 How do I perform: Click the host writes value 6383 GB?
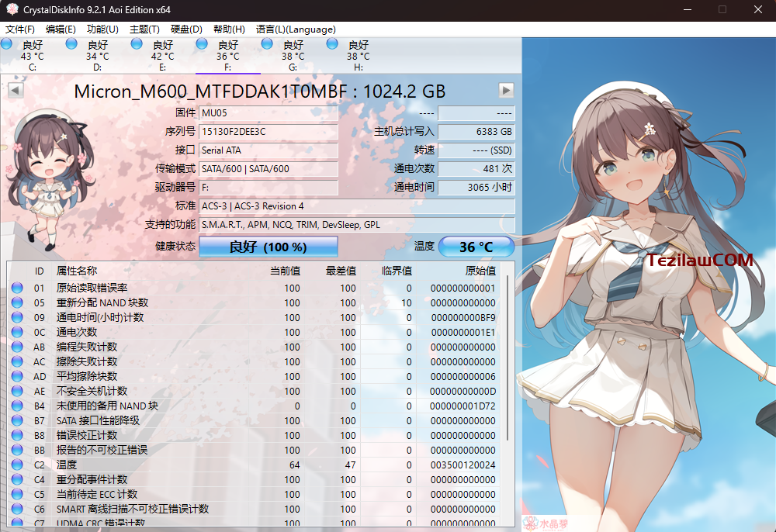476,132
